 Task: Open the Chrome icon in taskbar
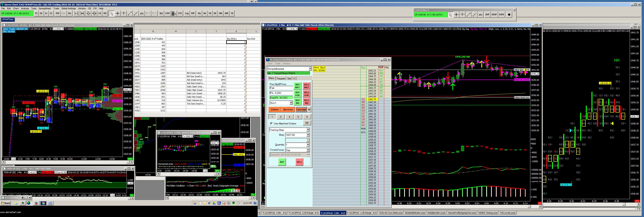[x=43, y=203]
